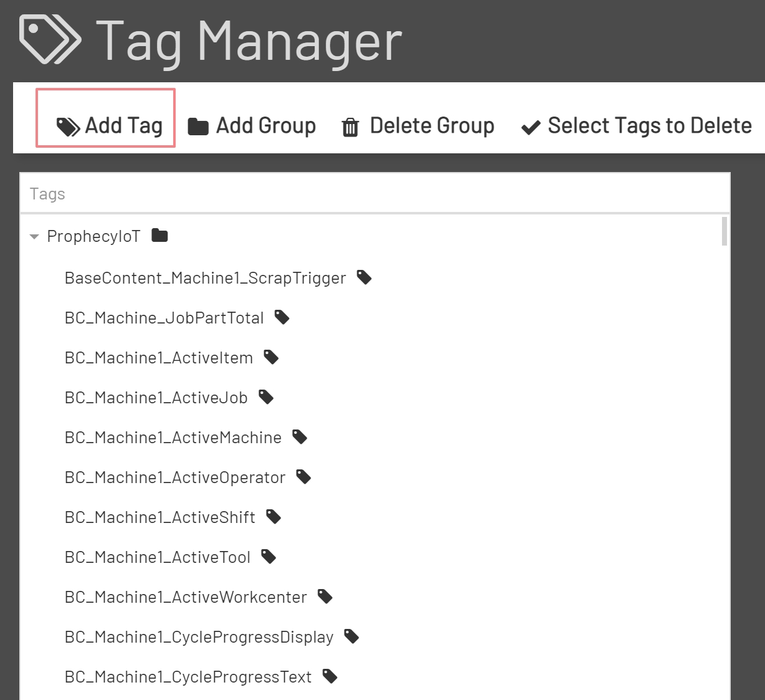Click the Tag Manager title bar text
The image size is (765, 700).
(x=249, y=39)
